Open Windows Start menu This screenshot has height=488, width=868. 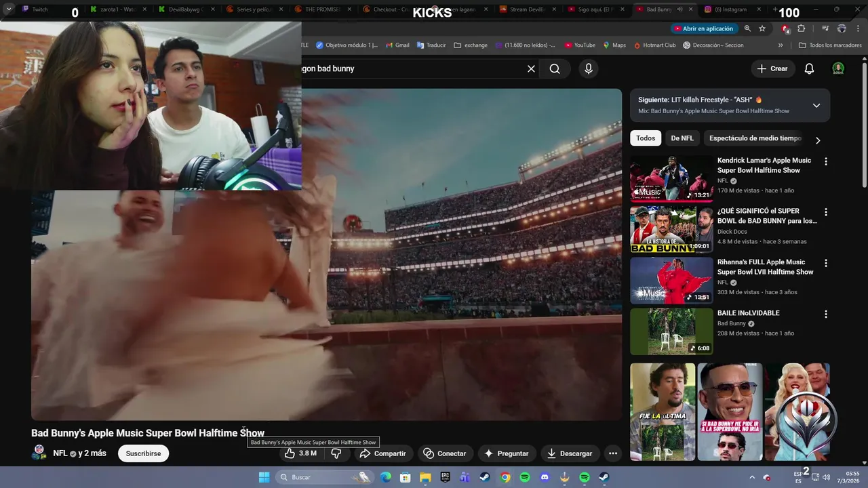click(264, 477)
